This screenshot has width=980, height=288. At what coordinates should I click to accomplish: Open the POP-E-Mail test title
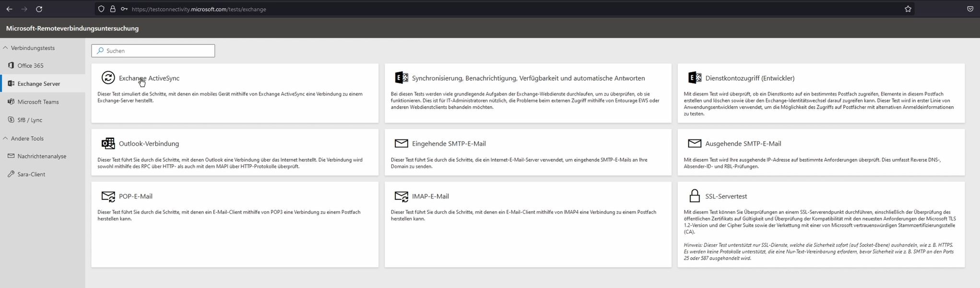coord(136,196)
